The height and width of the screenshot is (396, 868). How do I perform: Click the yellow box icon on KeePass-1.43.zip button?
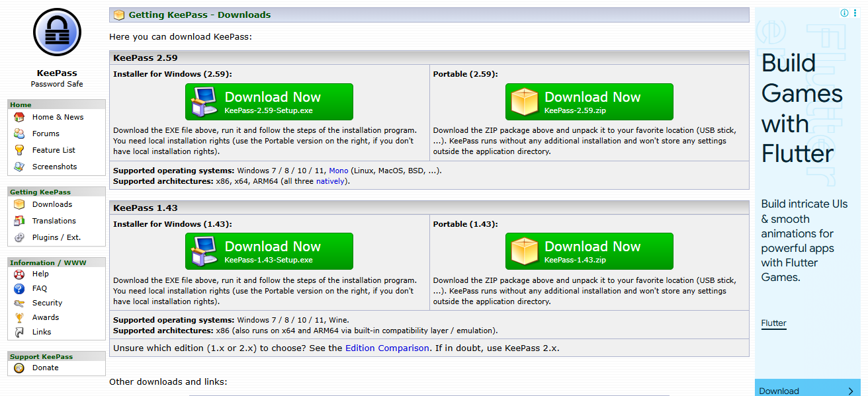[525, 251]
